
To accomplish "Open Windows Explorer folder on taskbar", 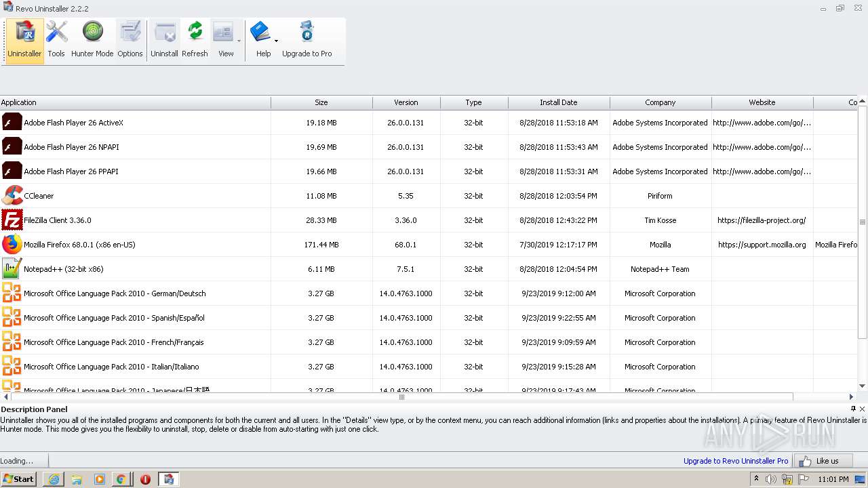I will 77,479.
